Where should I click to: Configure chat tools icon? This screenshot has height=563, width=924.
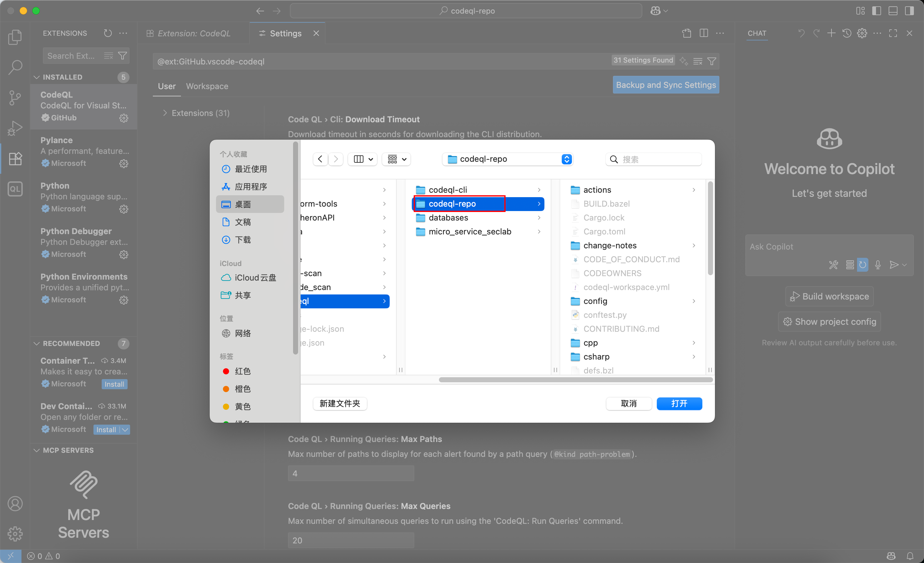(x=833, y=265)
